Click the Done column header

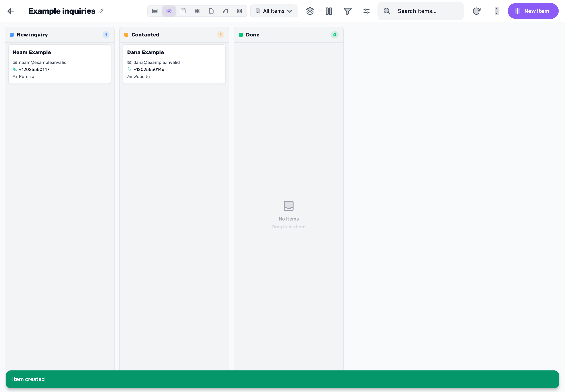[x=289, y=35]
